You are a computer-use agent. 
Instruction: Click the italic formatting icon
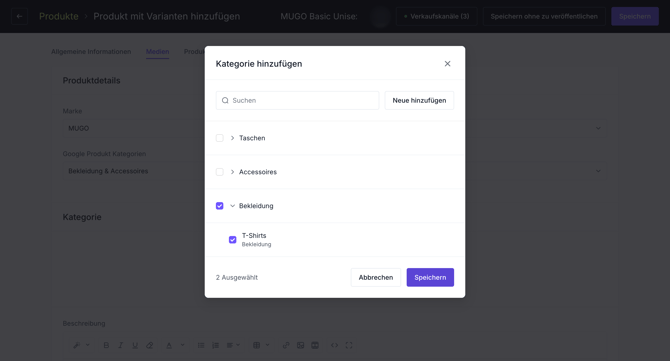(x=120, y=345)
